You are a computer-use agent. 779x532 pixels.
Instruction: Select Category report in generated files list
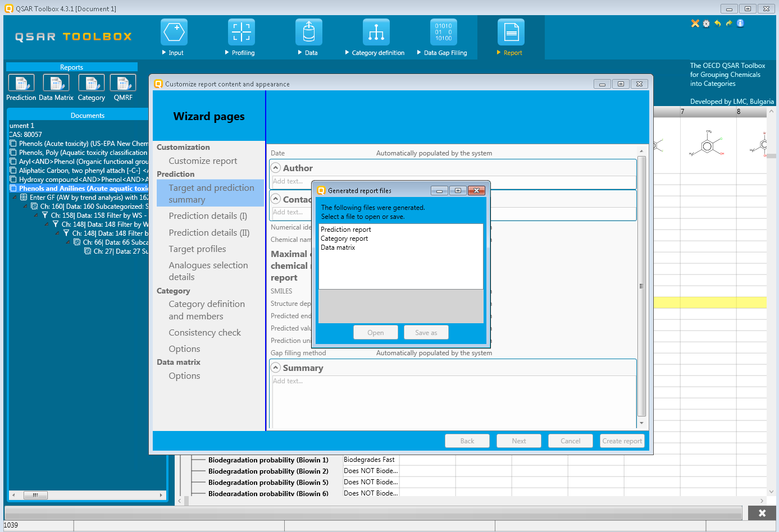pos(344,239)
